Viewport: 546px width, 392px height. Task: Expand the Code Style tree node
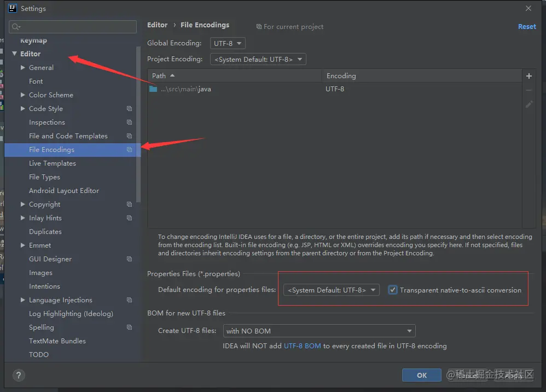click(22, 108)
